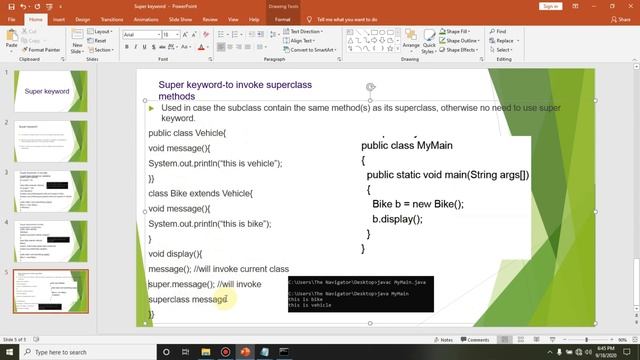Activate the Format Painter
The height and width of the screenshot is (360, 640).
[41, 50]
